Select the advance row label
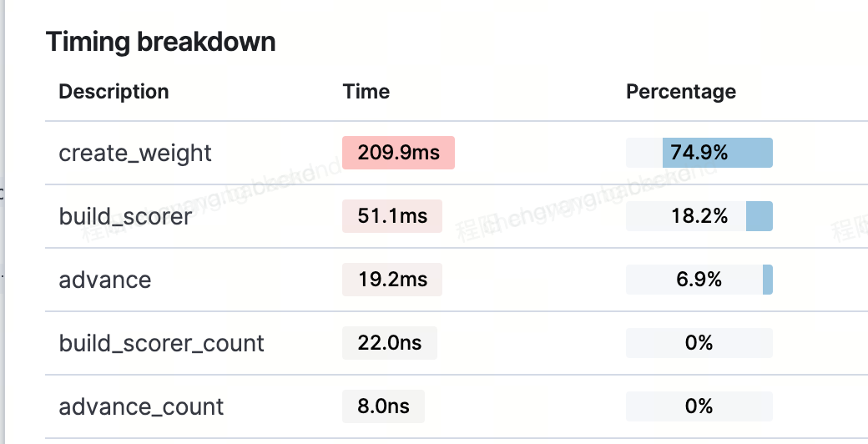This screenshot has width=868, height=444. tap(104, 280)
